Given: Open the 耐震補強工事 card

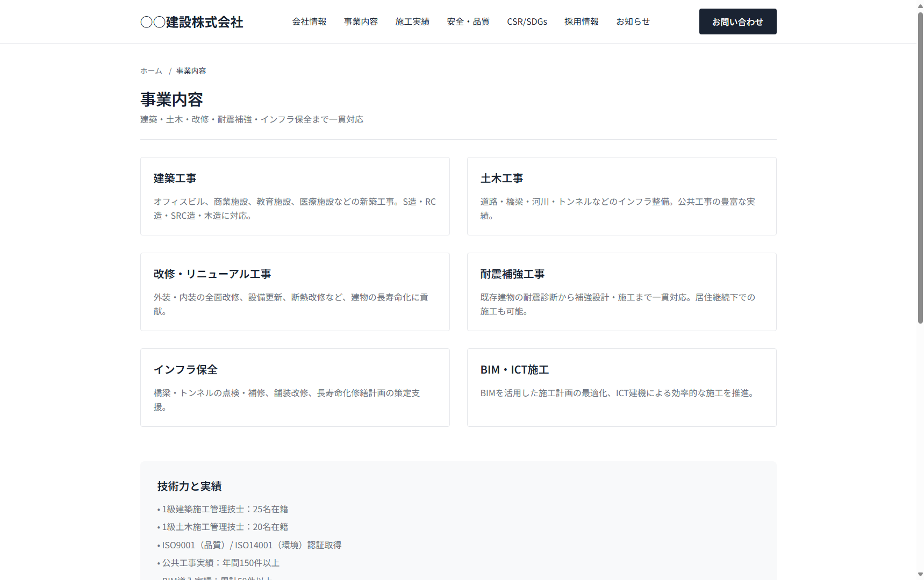Looking at the screenshot, I should pyautogui.click(x=621, y=291).
